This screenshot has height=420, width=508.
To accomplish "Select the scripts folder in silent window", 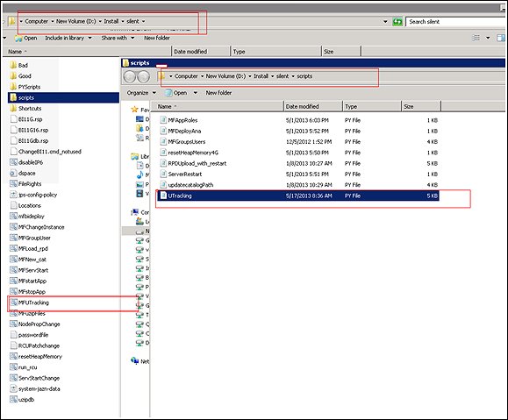I will (x=63, y=97).
